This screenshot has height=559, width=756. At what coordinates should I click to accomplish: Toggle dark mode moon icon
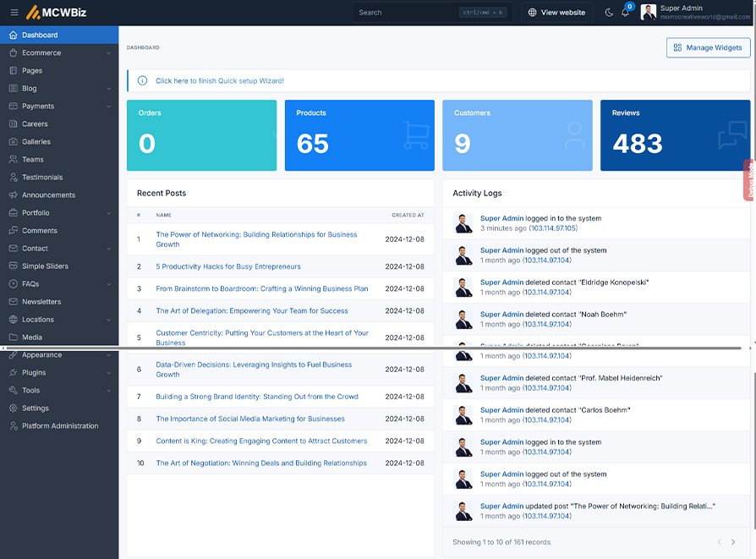point(610,13)
